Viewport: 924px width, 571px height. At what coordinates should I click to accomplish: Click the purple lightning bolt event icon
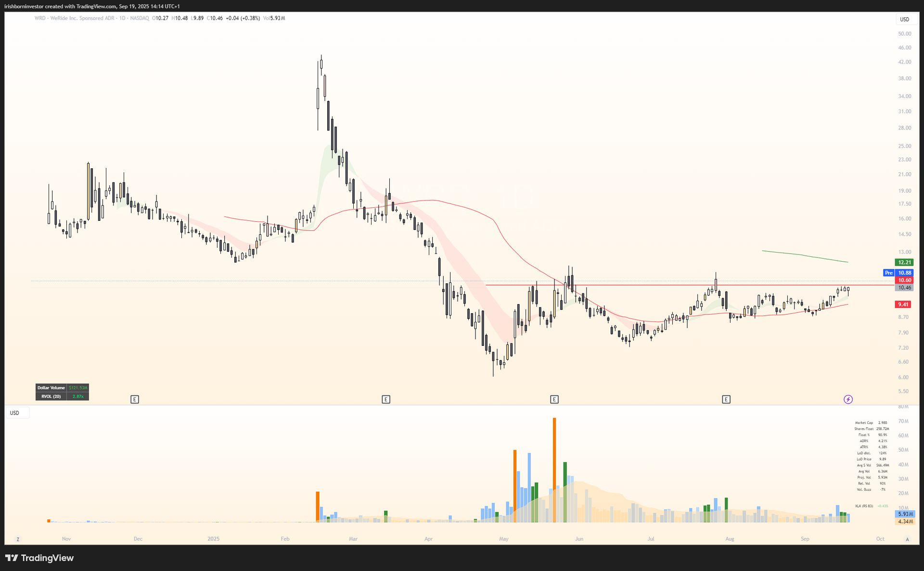[x=848, y=399]
